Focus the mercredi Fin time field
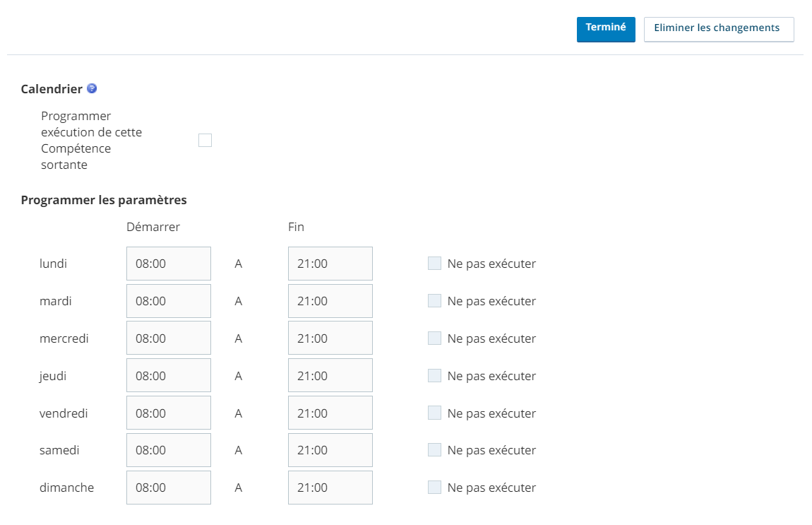 pos(330,338)
